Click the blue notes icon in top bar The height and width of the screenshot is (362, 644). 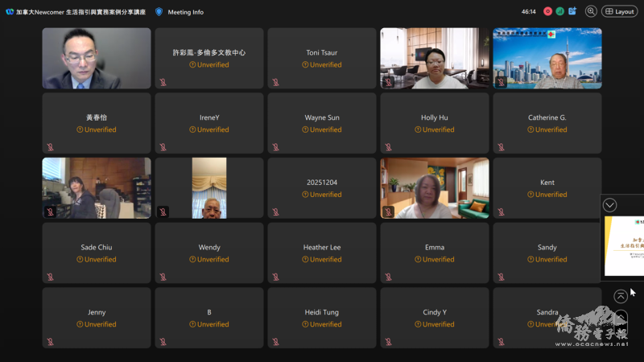pyautogui.click(x=572, y=11)
